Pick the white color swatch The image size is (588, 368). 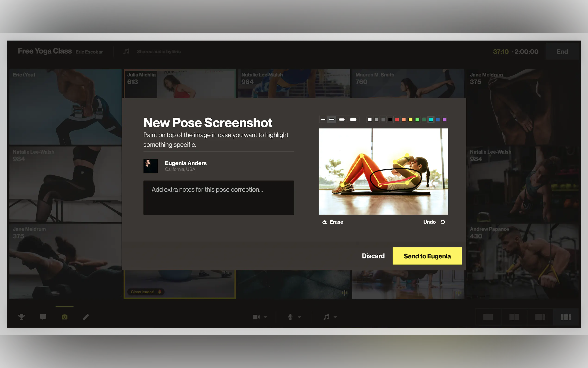pyautogui.click(x=369, y=120)
